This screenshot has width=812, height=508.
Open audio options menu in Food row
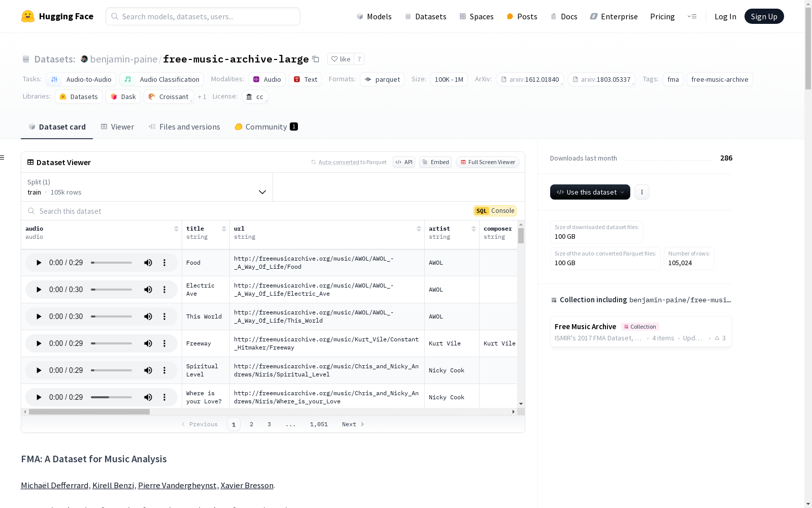tap(164, 263)
